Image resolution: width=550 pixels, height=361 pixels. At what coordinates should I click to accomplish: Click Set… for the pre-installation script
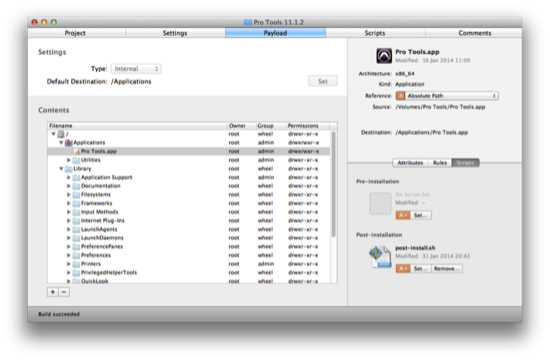tap(421, 215)
